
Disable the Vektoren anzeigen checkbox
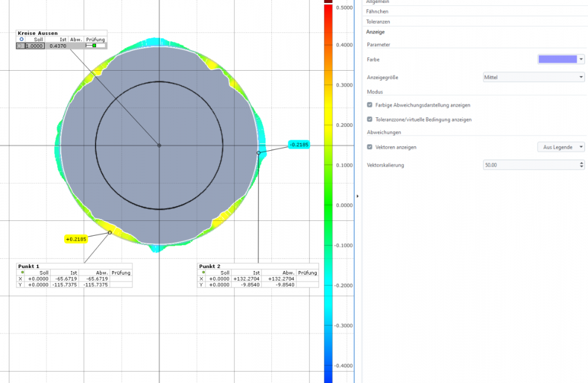(x=370, y=147)
